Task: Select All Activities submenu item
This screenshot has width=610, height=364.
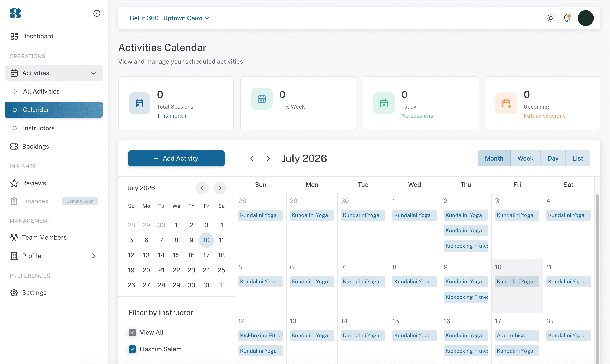Action: point(53,91)
